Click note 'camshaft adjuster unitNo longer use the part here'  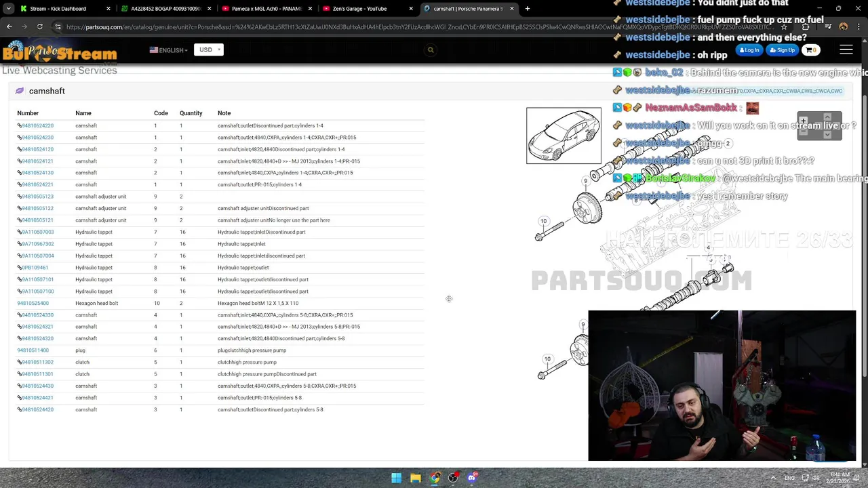tap(274, 220)
